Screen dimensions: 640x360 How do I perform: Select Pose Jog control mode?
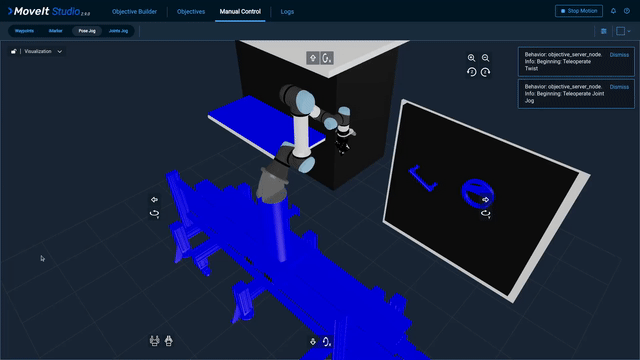coord(87,31)
